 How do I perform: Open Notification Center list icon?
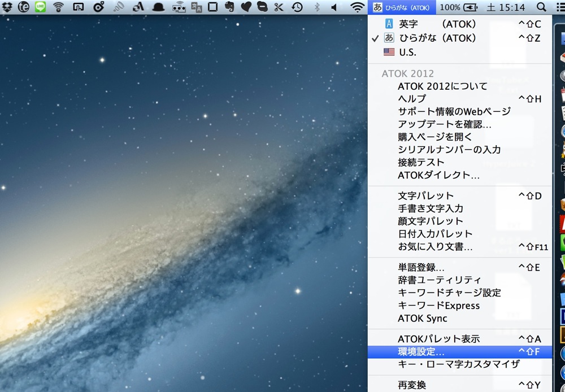[560, 7]
